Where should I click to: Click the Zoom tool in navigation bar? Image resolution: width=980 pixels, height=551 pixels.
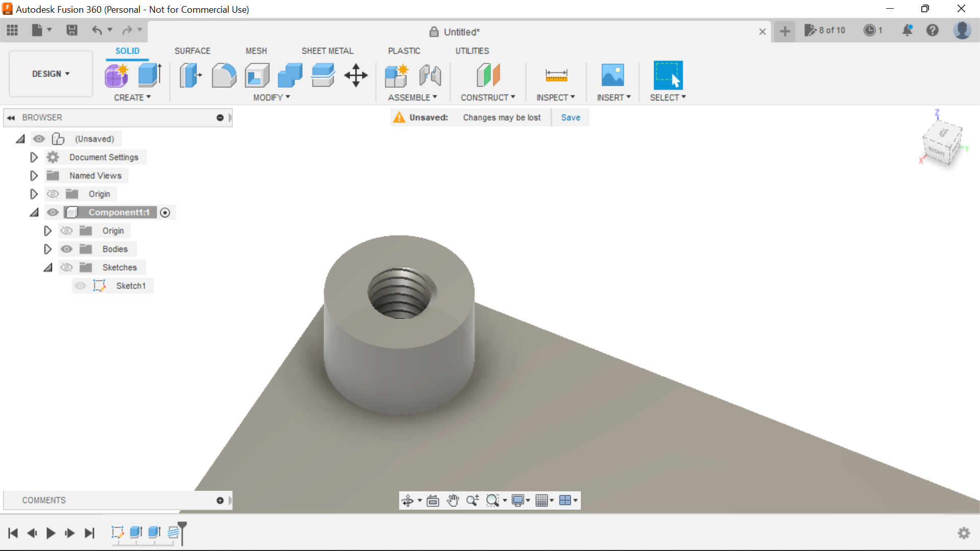pyautogui.click(x=473, y=500)
